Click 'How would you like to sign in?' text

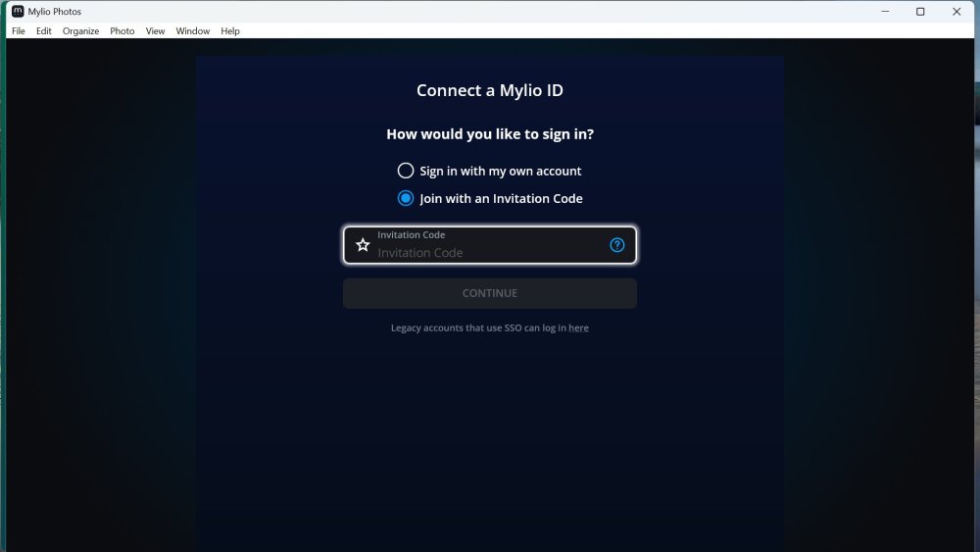coord(489,133)
